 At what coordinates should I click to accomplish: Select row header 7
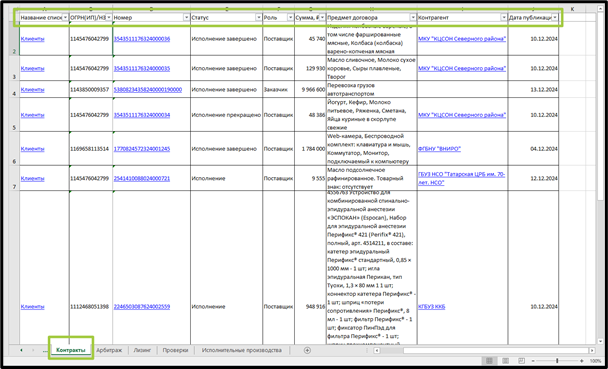click(14, 178)
